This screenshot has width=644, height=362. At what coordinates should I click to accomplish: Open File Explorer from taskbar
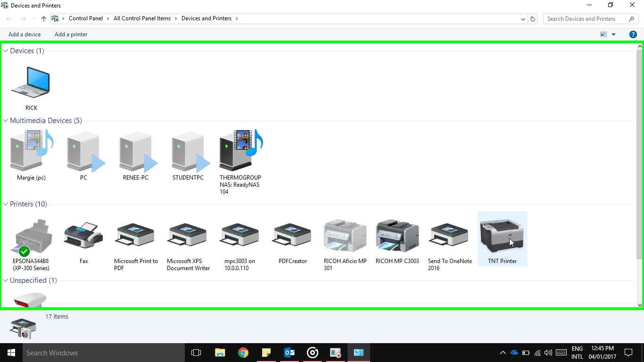click(220, 353)
